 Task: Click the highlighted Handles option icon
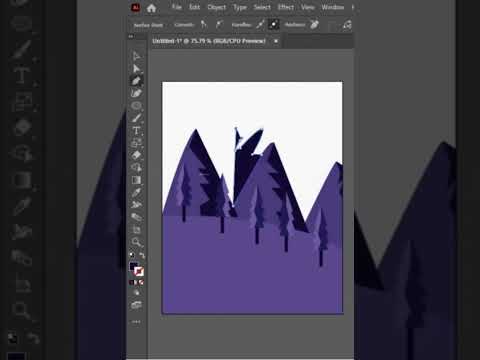[x=273, y=24]
